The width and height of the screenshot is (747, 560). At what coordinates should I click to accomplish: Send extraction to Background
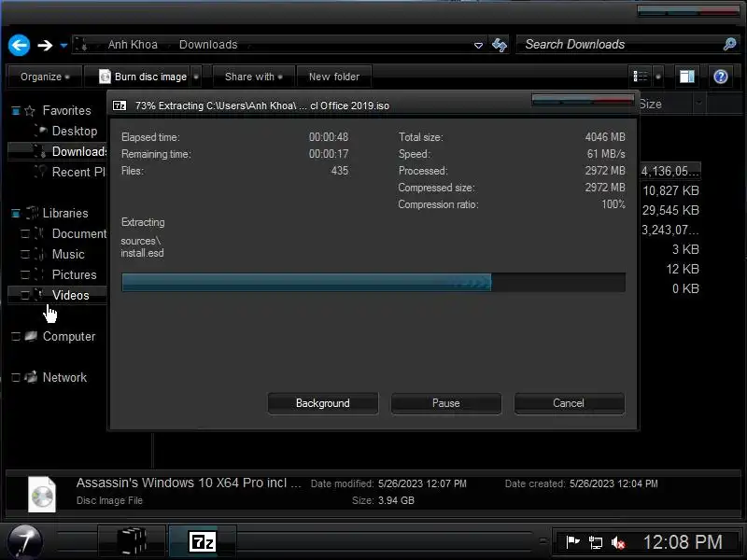322,403
